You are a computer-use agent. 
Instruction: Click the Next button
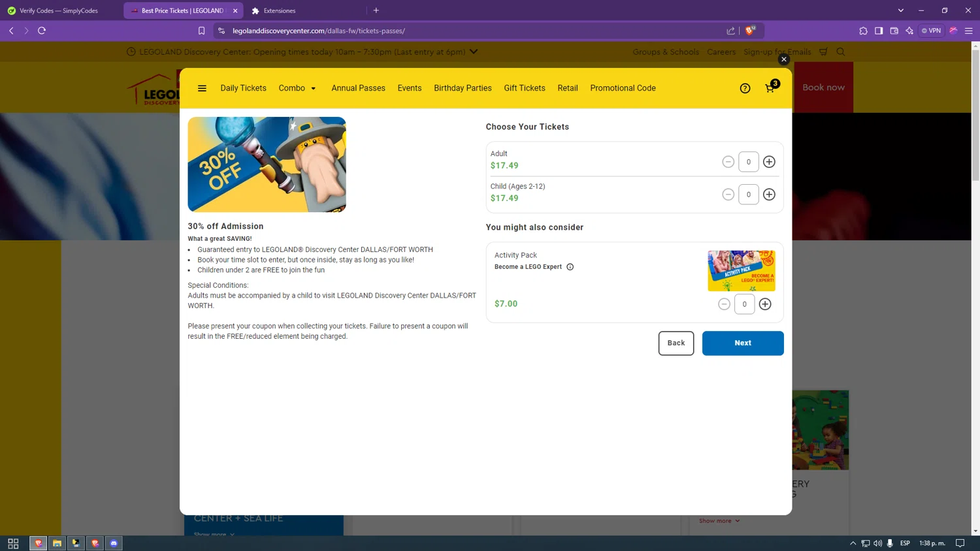pos(743,343)
